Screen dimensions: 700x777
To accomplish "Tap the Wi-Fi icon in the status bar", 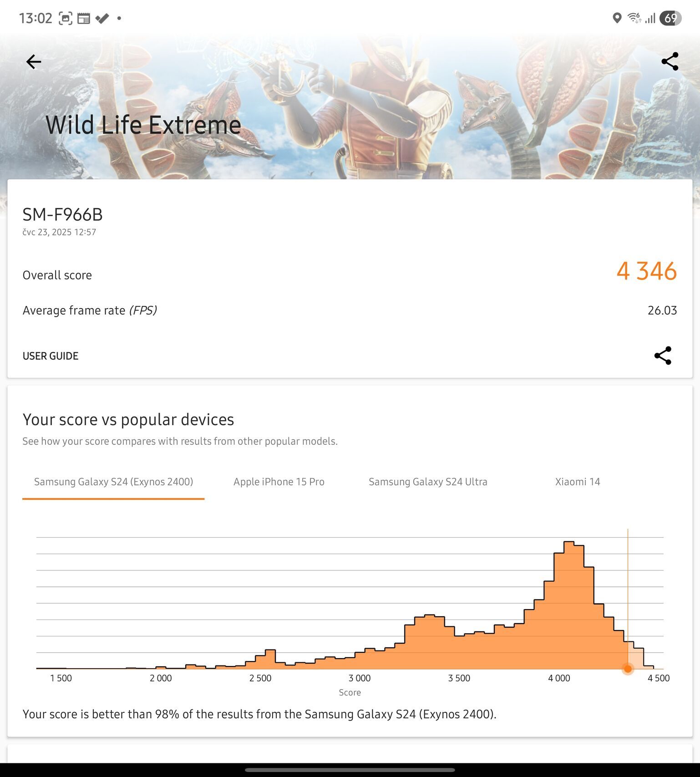I will 634,18.
